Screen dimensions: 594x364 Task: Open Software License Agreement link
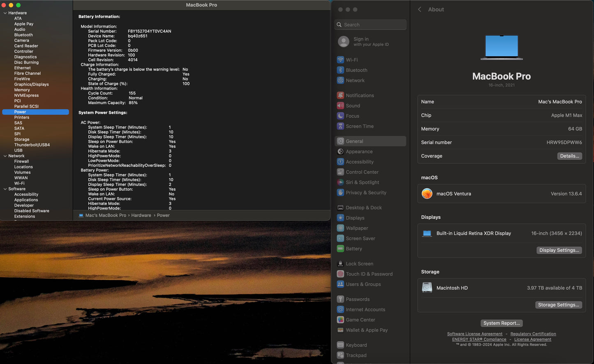pyautogui.click(x=475, y=334)
